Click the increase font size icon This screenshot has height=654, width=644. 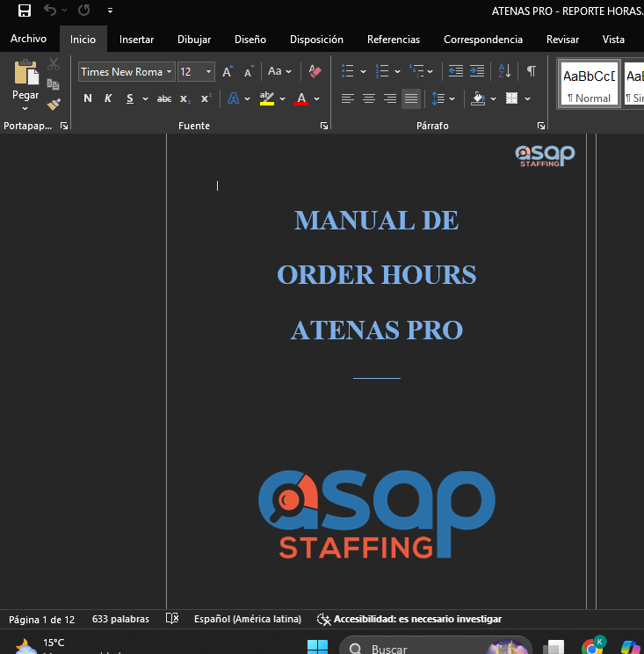coord(228,71)
